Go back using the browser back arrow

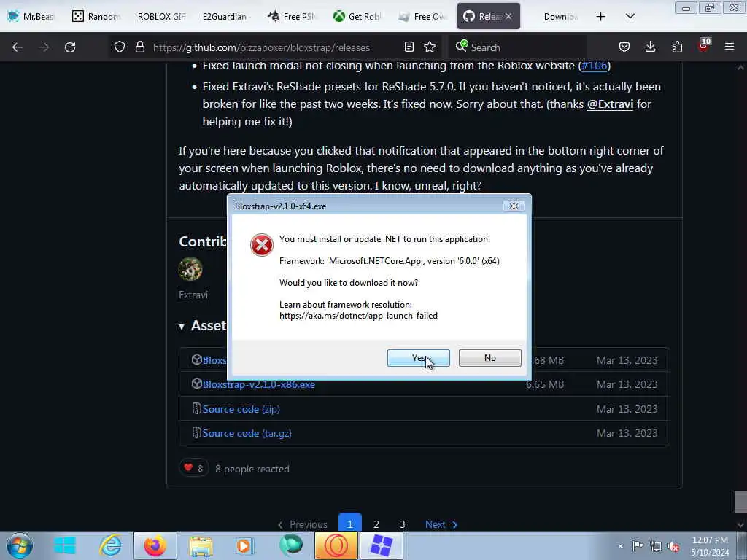coord(18,47)
